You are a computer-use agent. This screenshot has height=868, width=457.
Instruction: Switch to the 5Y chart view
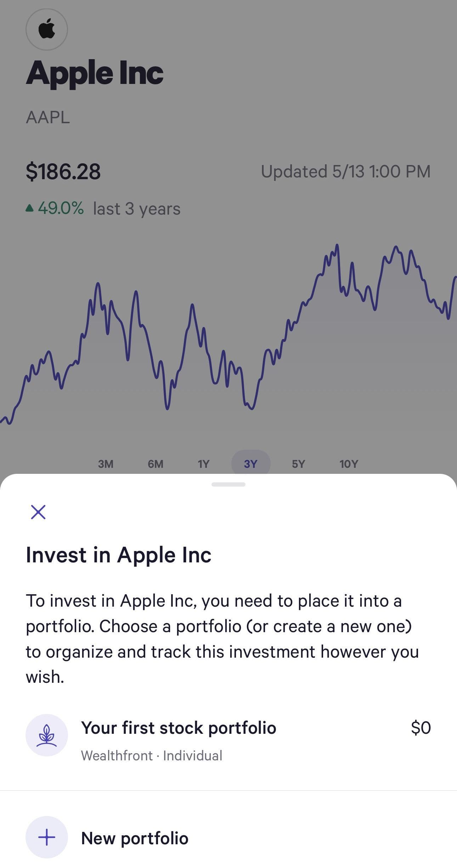pos(298,464)
